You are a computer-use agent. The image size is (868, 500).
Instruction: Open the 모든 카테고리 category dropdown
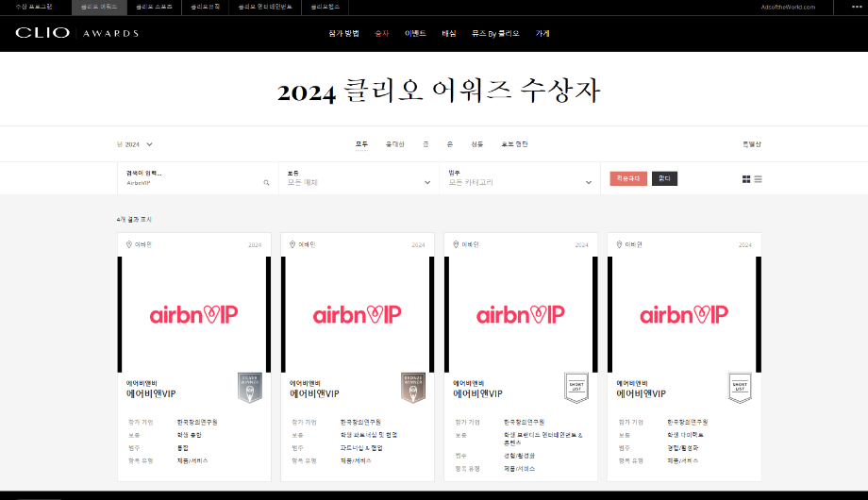(x=520, y=182)
